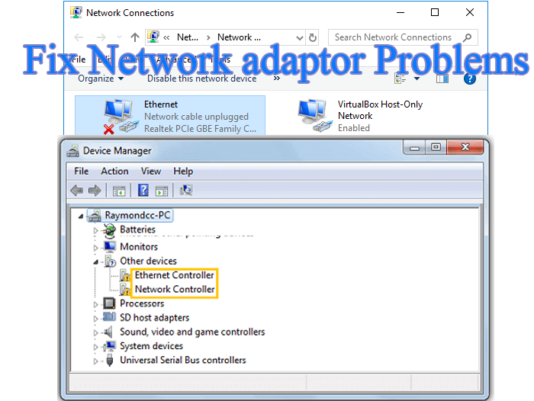Image resolution: width=534 pixels, height=401 pixels.
Task: Expand SD host adapters node
Action: pos(96,319)
